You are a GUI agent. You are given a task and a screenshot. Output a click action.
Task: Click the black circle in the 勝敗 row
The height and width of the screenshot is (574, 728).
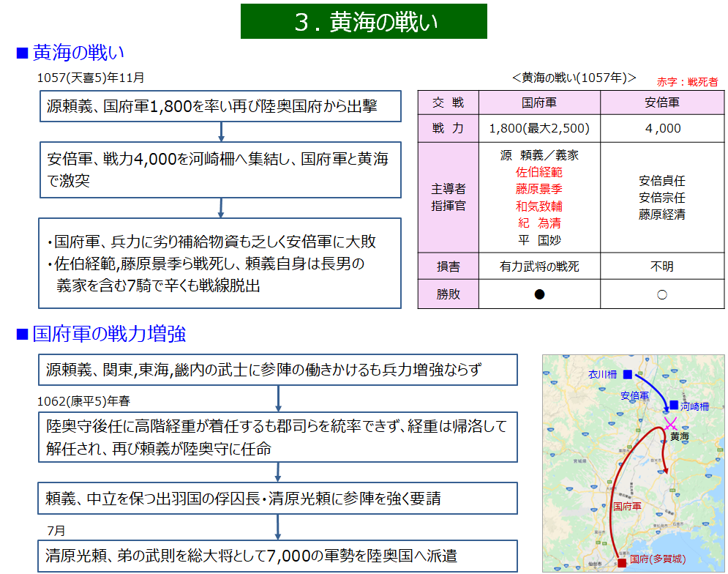click(539, 294)
